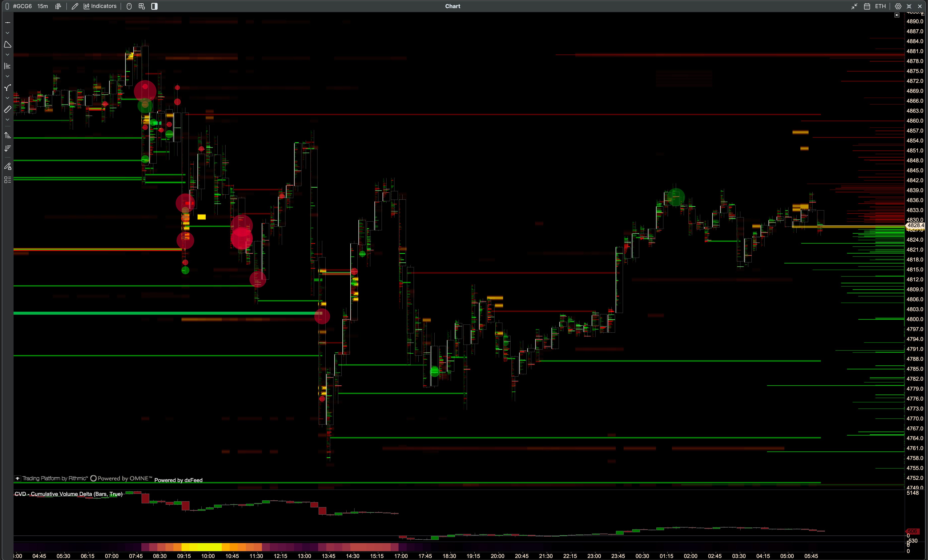Expand chevron below the ruler tool
928x560 pixels.
[x=7, y=120]
